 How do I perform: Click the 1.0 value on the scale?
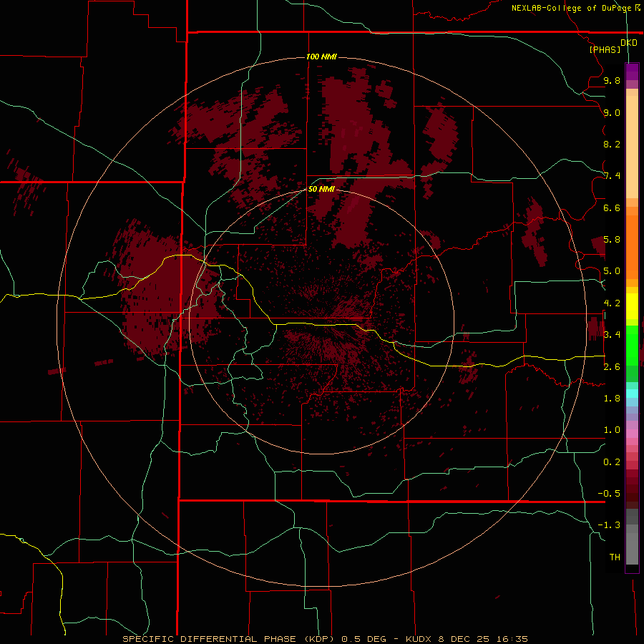pyautogui.click(x=612, y=430)
